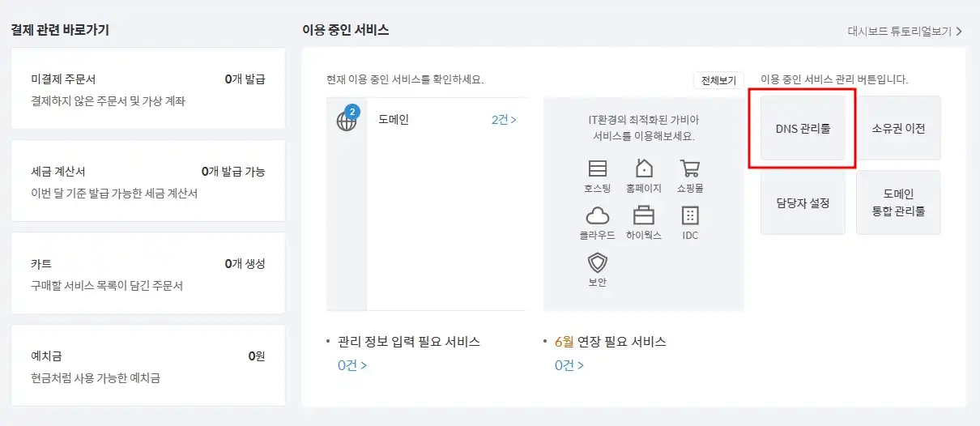Open the 예치금 deposit card
Screen dimensions: 980x426
click(148, 365)
